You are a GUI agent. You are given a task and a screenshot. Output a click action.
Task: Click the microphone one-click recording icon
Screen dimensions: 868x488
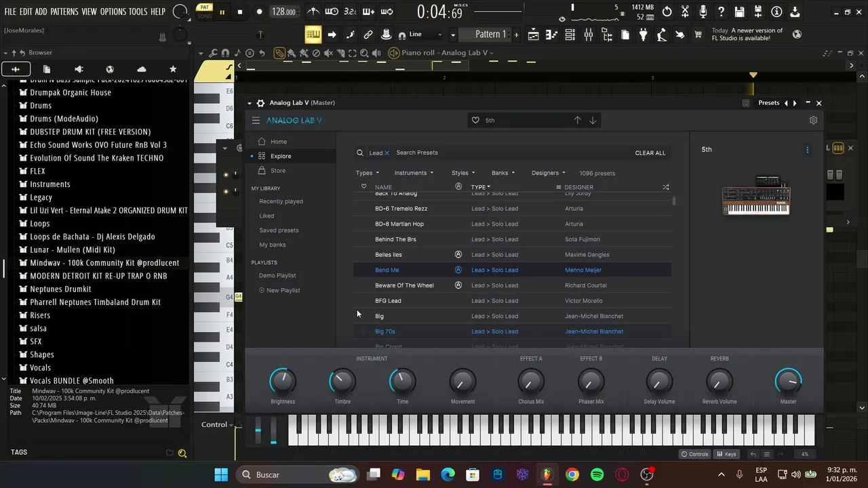pos(703,12)
